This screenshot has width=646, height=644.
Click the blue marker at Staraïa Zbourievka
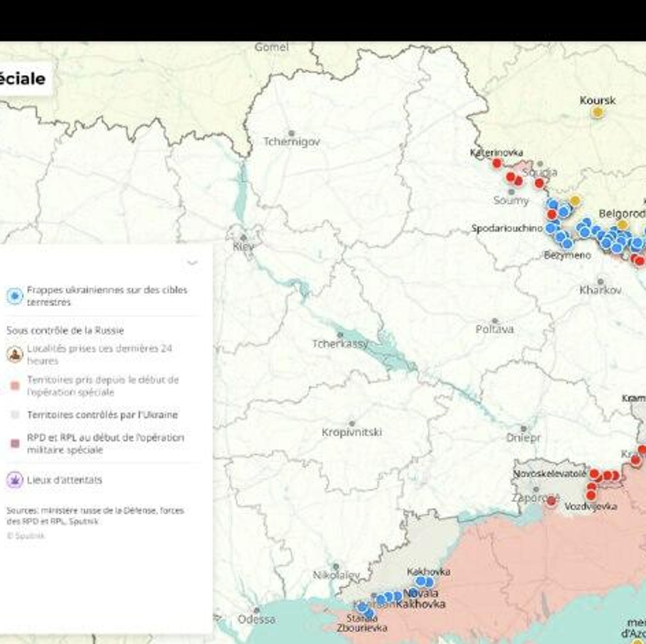pos(368,613)
